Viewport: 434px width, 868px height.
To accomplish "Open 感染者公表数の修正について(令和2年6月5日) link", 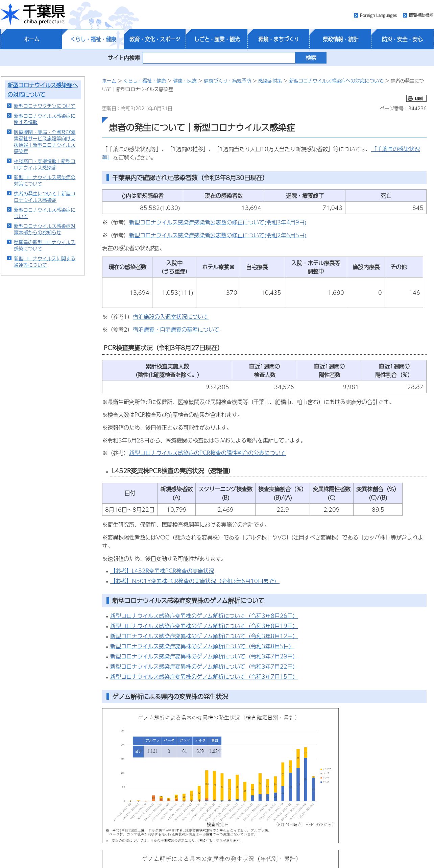I will pyautogui.click(x=218, y=235).
